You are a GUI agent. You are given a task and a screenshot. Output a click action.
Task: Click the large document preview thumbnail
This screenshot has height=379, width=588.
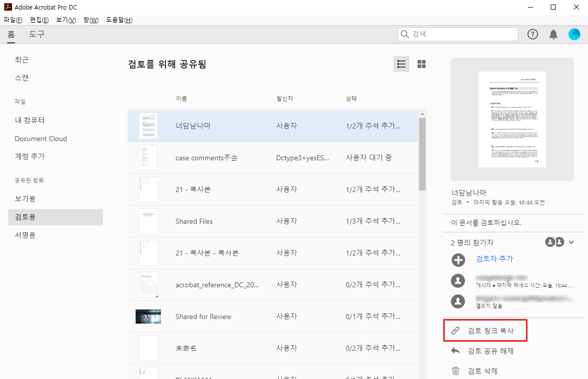pyautogui.click(x=512, y=119)
